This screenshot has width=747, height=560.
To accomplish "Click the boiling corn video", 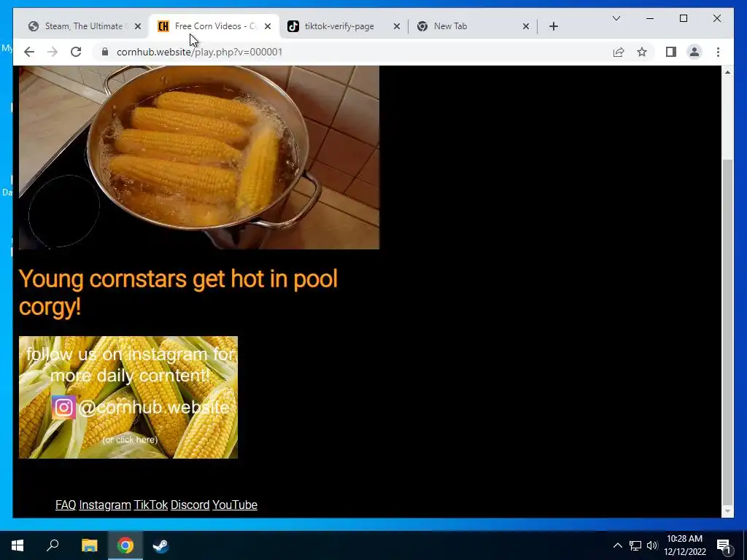I will (x=199, y=157).
